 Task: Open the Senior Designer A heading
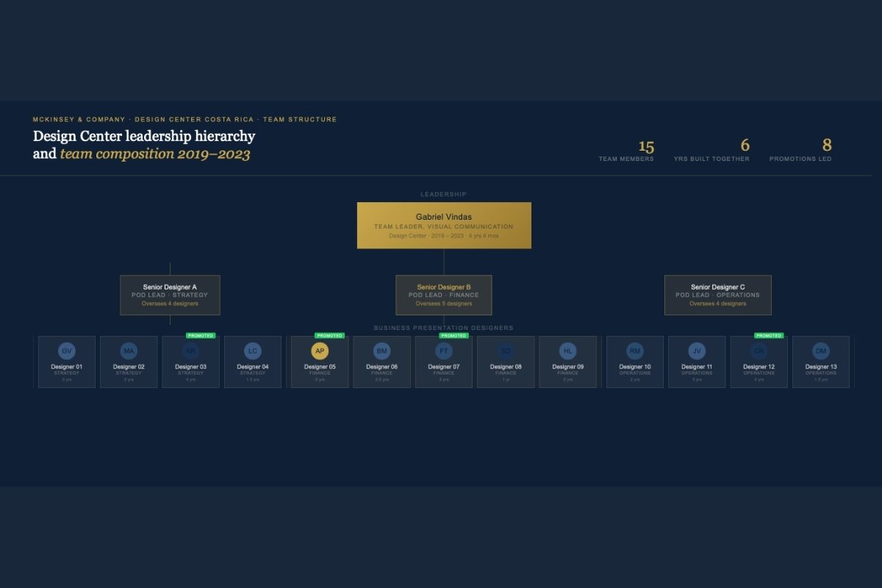pyautogui.click(x=170, y=287)
